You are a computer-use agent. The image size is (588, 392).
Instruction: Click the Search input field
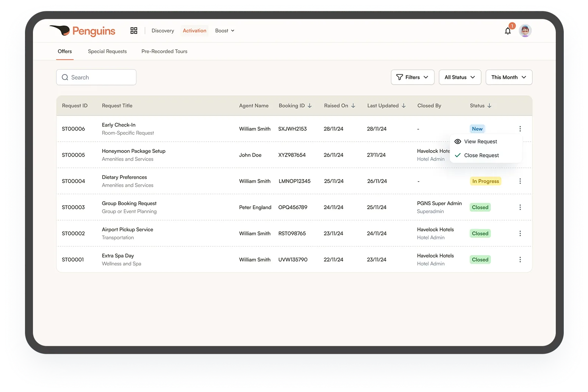pos(96,77)
